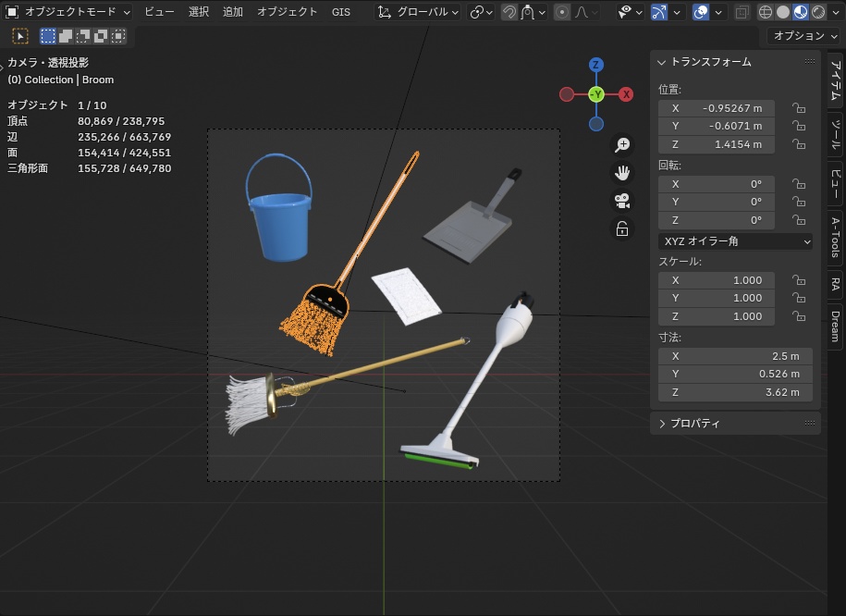Screen dimensions: 846x616
Task: Switch to wireframe viewport shading
Action: pyautogui.click(x=766, y=12)
